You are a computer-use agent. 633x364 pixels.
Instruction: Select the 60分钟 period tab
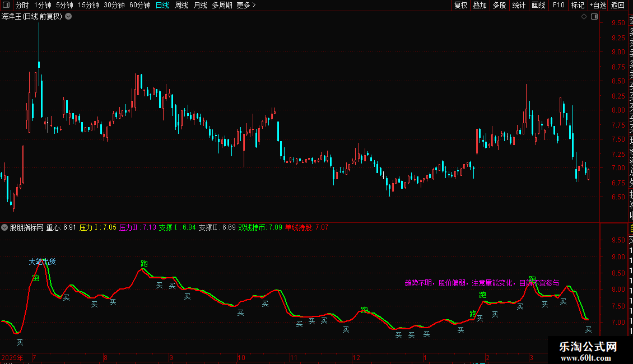pyautogui.click(x=140, y=5)
